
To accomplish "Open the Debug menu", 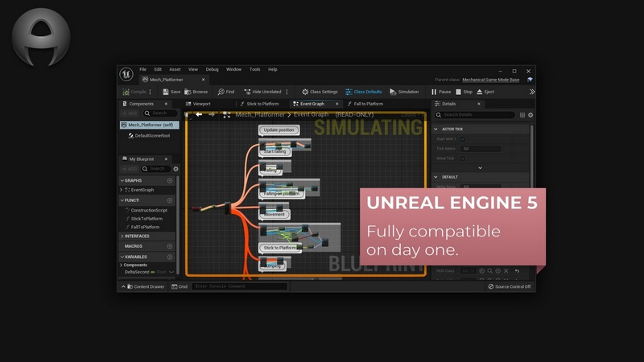I will pyautogui.click(x=212, y=69).
